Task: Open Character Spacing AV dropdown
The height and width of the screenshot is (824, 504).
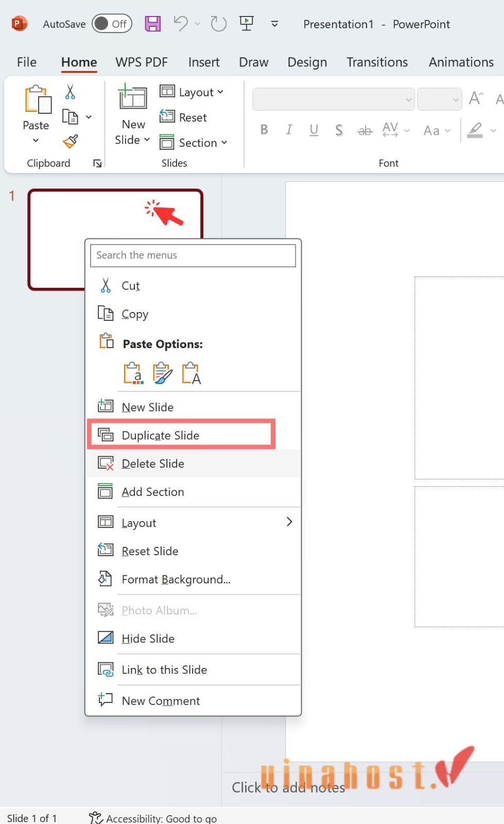Action: [x=396, y=130]
